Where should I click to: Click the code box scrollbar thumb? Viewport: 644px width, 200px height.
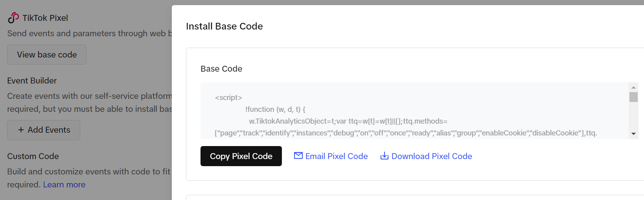pos(633,97)
